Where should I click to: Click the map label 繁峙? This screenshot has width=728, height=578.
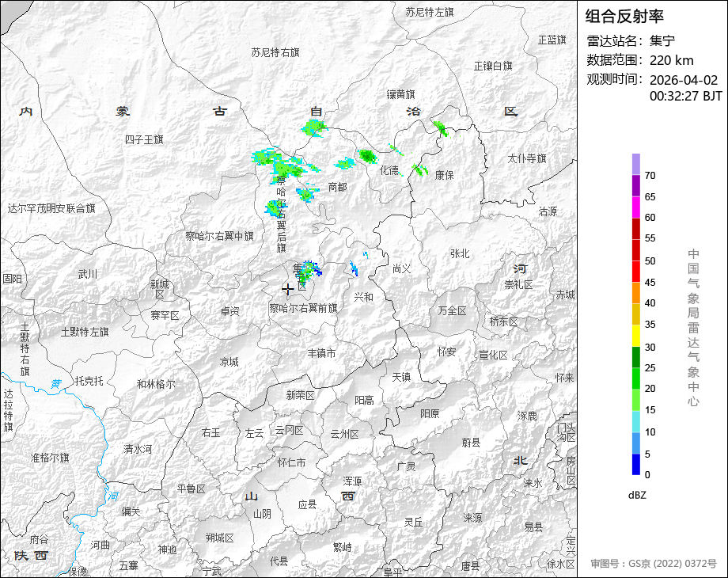[342, 548]
